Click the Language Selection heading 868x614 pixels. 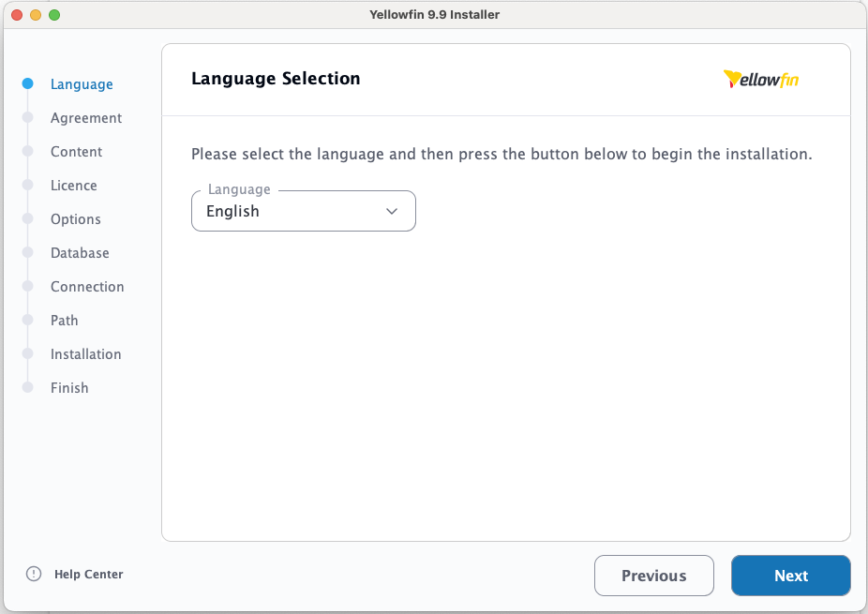coord(276,79)
